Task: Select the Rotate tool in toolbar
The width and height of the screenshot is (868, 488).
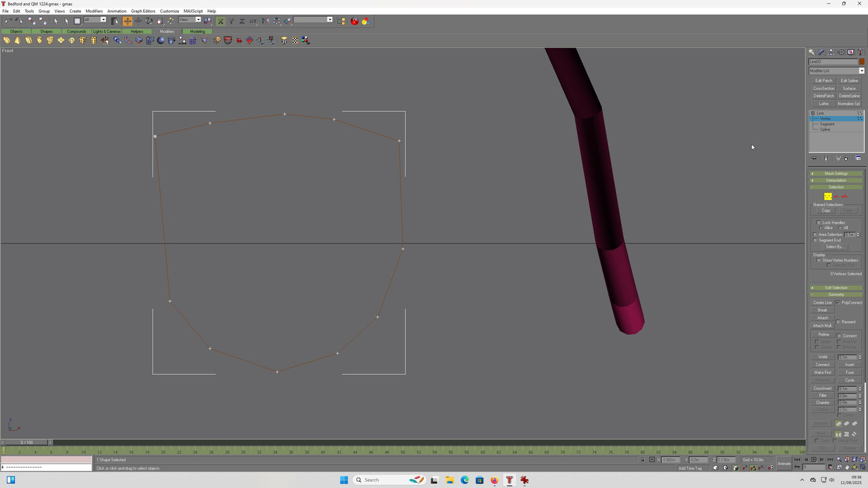Action: [149, 21]
